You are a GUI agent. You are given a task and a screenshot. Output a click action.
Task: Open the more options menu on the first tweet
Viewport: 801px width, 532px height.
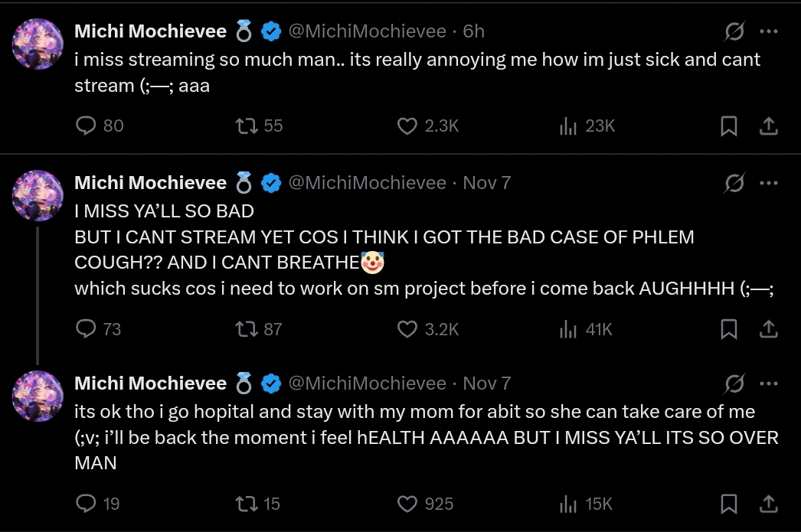[768, 31]
